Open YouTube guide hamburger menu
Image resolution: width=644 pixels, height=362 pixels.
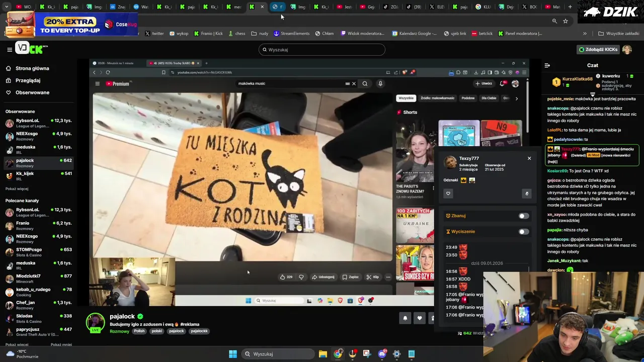98,83
